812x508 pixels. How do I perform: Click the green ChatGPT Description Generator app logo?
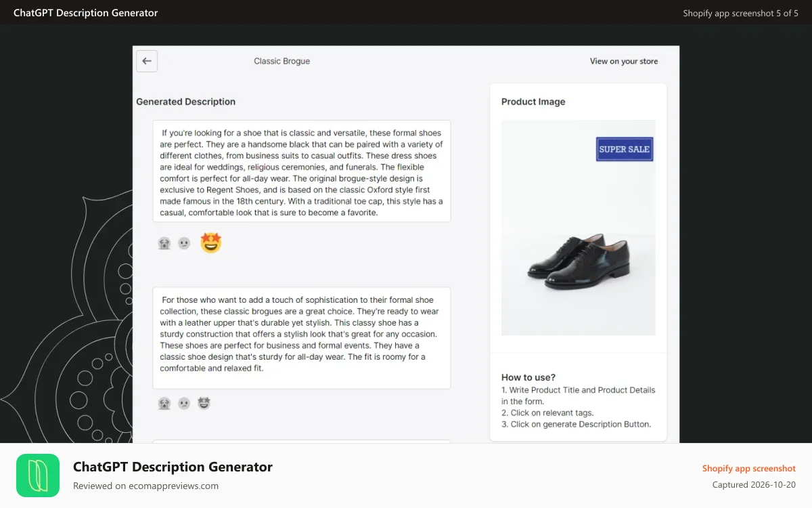point(38,475)
